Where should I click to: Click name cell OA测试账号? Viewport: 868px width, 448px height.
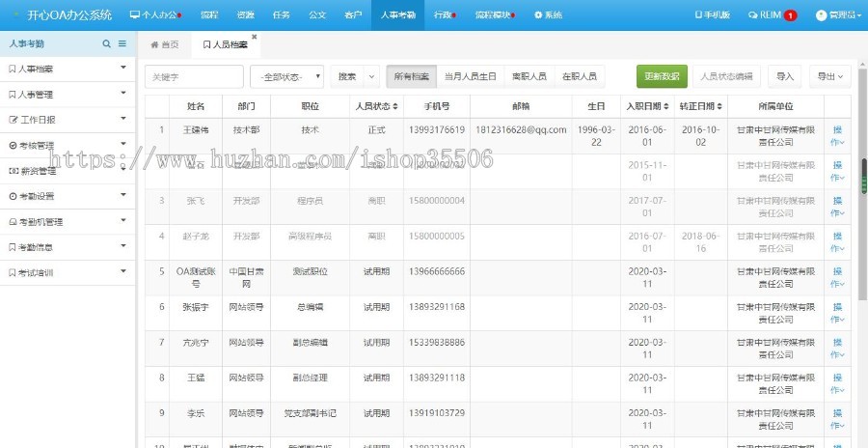[196, 278]
